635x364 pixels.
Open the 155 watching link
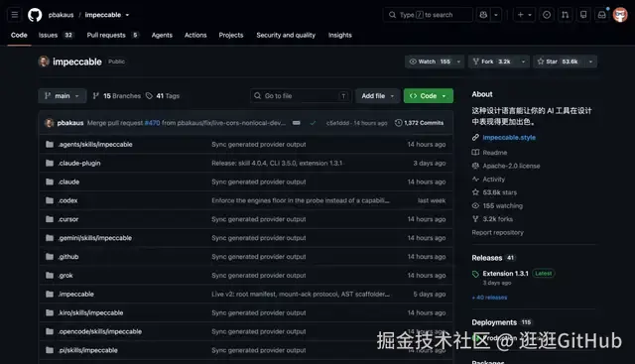pyautogui.click(x=502, y=206)
